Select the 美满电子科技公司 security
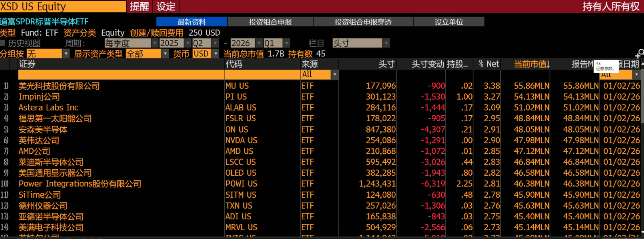 [51, 227]
